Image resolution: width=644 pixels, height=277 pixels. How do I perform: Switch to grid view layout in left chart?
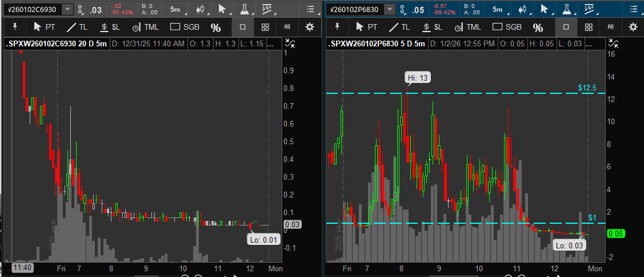(265, 27)
